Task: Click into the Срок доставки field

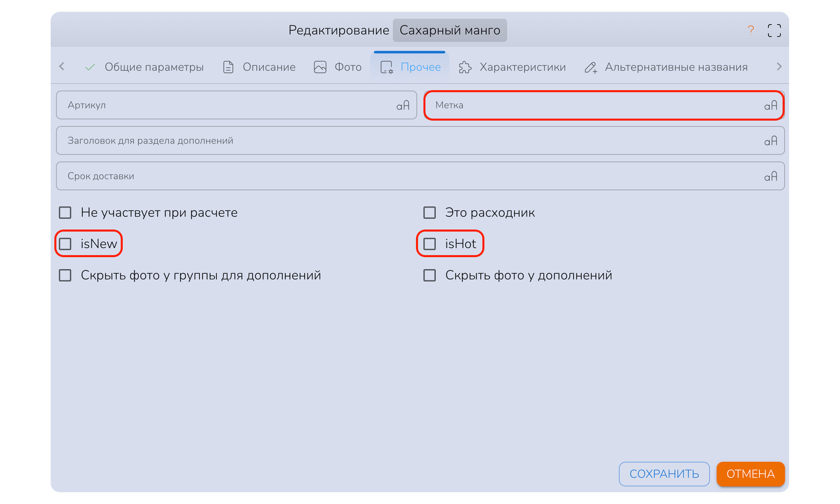Action: [420, 176]
